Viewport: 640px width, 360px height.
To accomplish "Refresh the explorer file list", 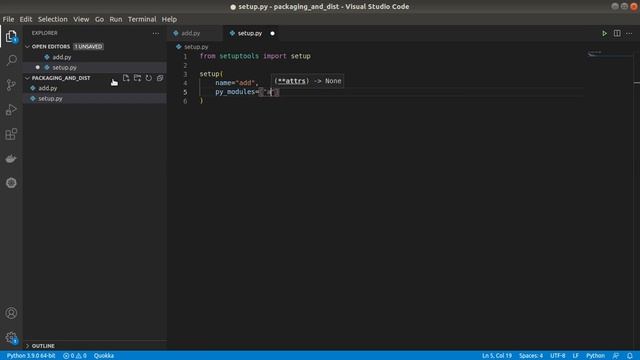I will tap(149, 78).
